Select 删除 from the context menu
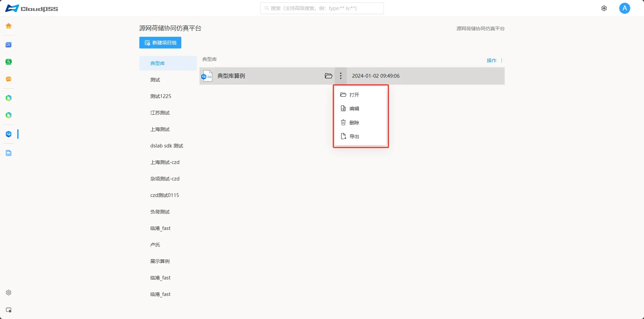The width and height of the screenshot is (644, 319). pos(354,123)
